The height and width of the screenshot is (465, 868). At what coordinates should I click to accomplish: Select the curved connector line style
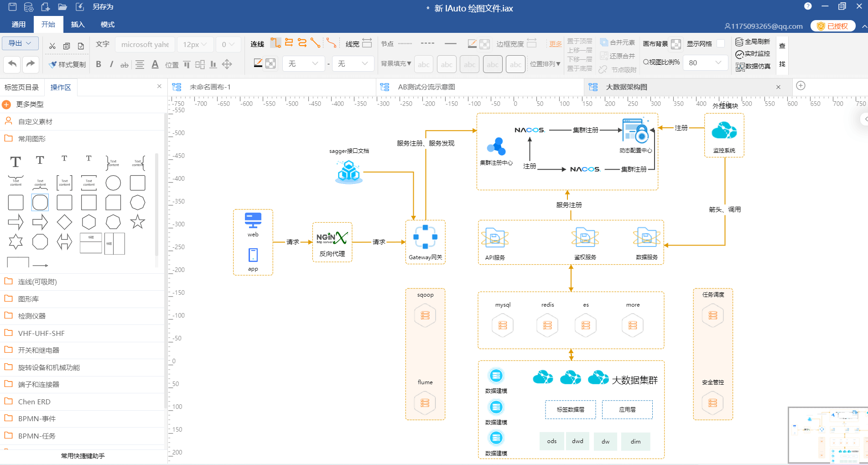pyautogui.click(x=332, y=43)
